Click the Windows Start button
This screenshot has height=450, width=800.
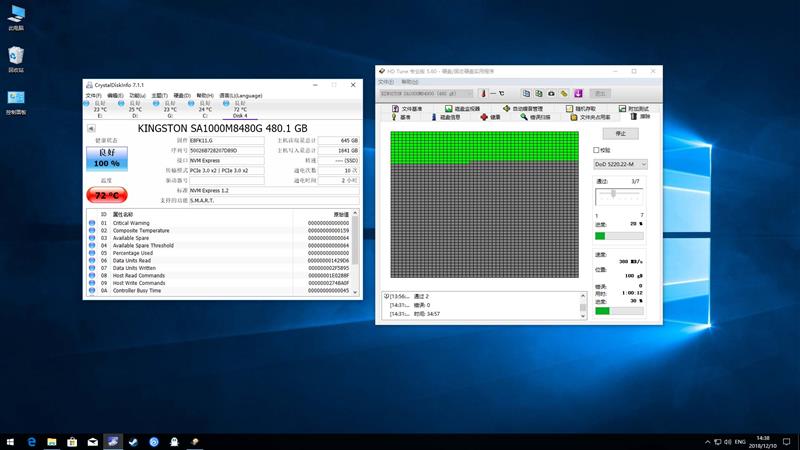(x=10, y=442)
